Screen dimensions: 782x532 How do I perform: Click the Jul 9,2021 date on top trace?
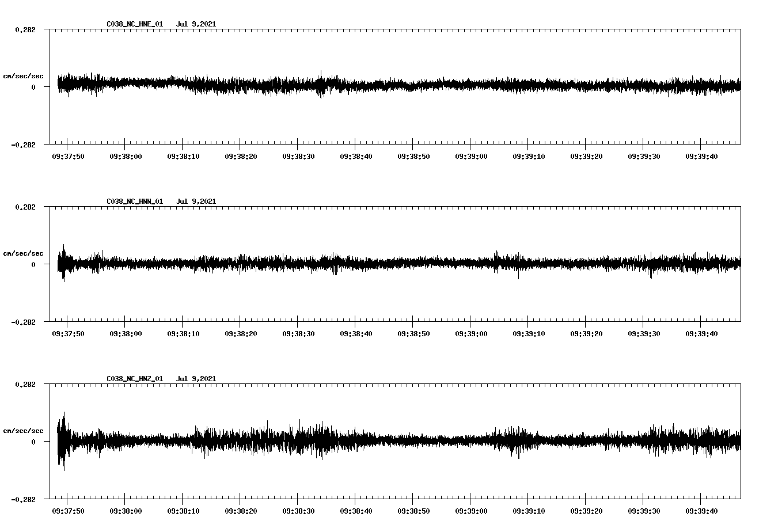pyautogui.click(x=197, y=24)
